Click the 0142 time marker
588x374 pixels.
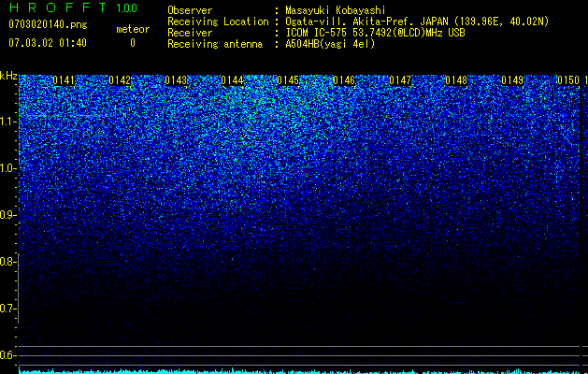120,80
